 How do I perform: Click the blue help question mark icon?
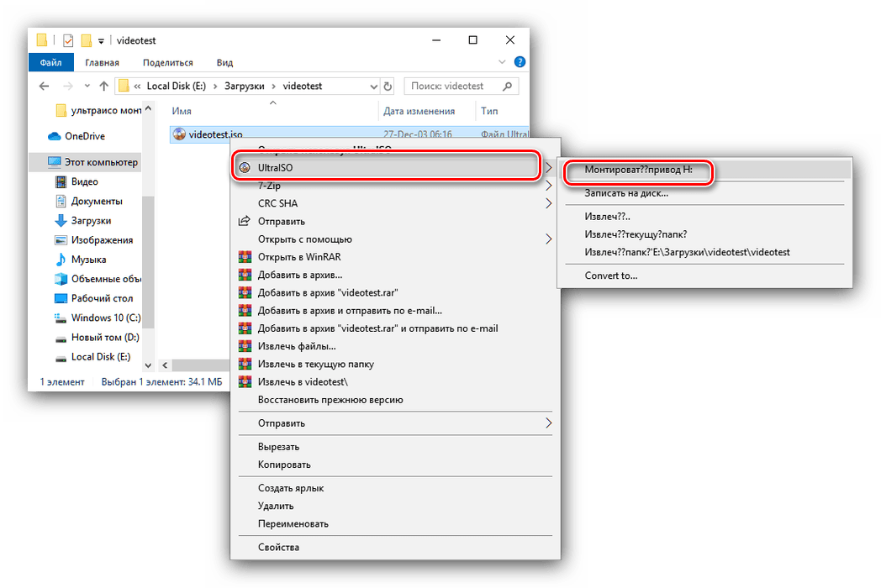tap(520, 62)
